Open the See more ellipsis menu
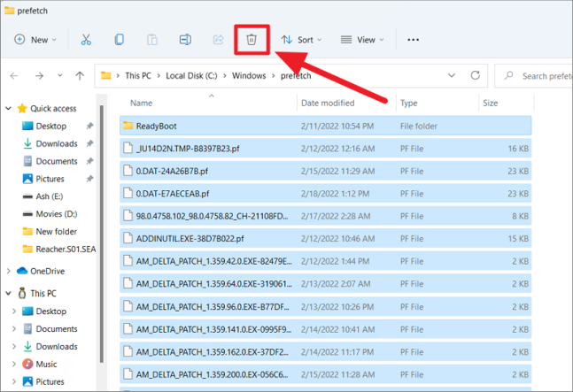This screenshot has height=392, width=573. pos(413,40)
